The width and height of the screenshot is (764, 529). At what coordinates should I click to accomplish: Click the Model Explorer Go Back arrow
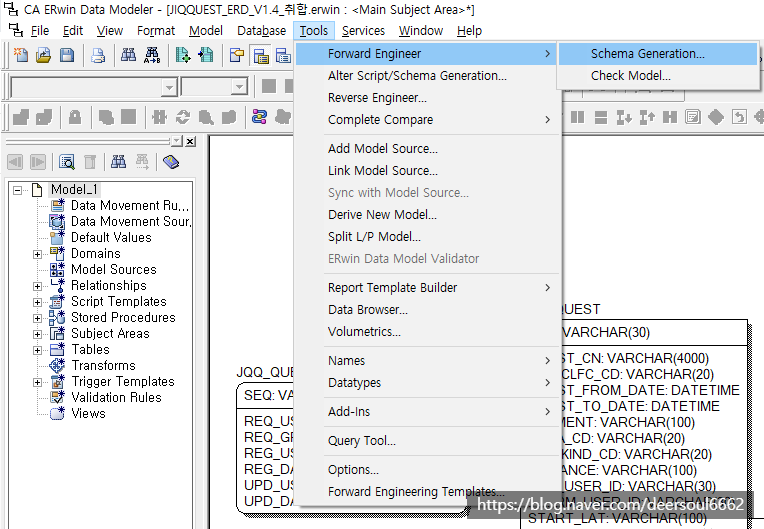pos(15,162)
